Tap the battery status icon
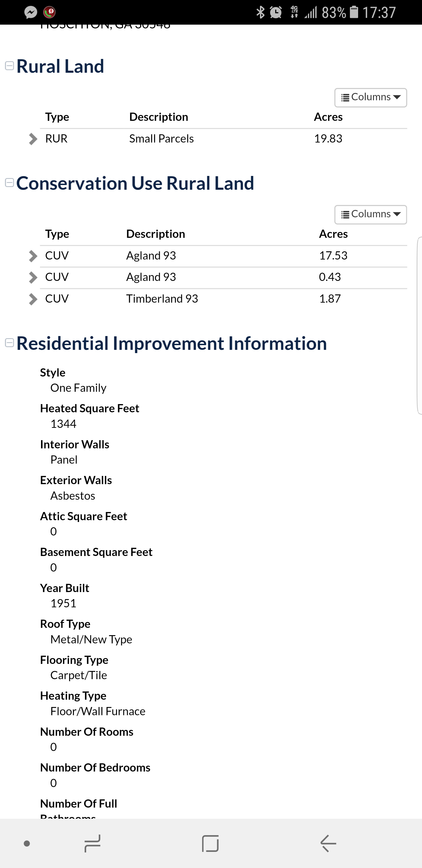 point(354,12)
